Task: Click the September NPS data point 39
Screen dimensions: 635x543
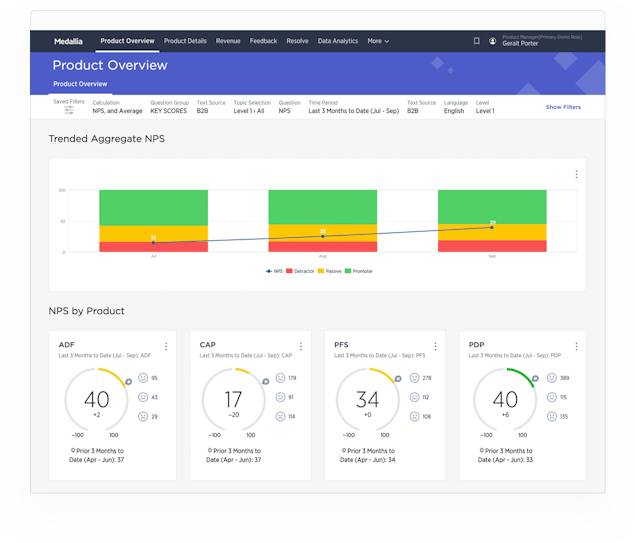Action: (492, 228)
